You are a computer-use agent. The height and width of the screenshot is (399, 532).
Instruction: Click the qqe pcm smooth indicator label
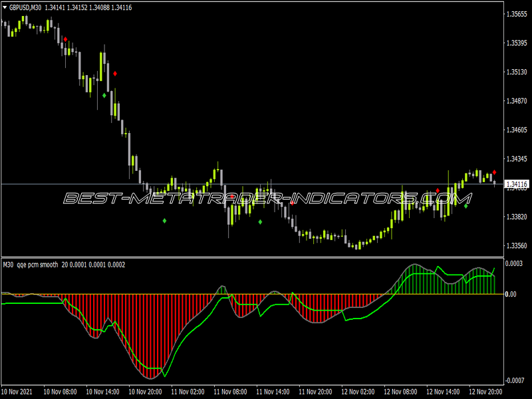[x=37, y=265]
